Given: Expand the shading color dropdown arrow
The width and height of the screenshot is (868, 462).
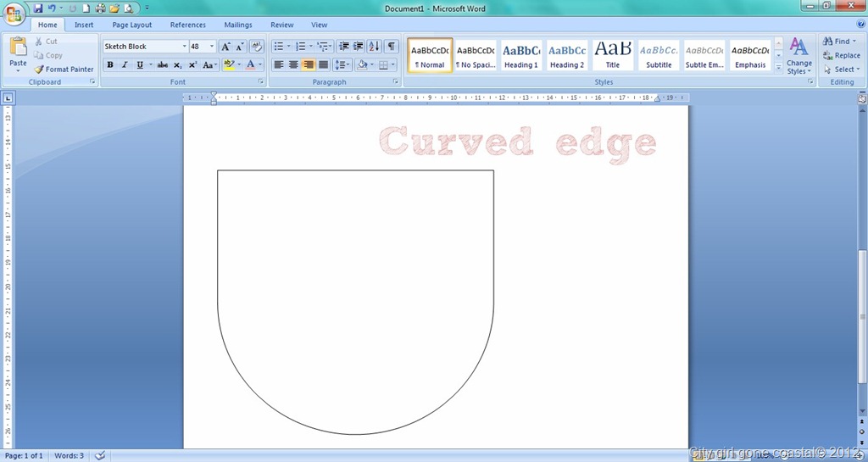Looking at the screenshot, I should click(x=372, y=64).
